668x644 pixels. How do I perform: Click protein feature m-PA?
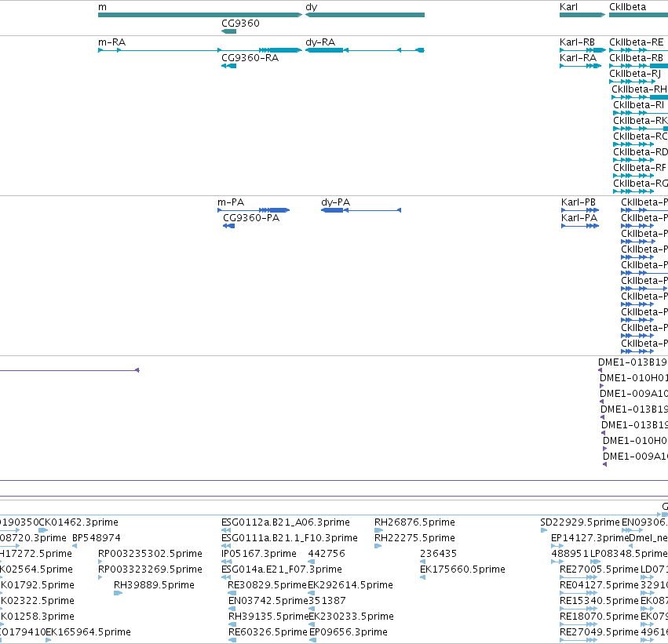point(254,210)
